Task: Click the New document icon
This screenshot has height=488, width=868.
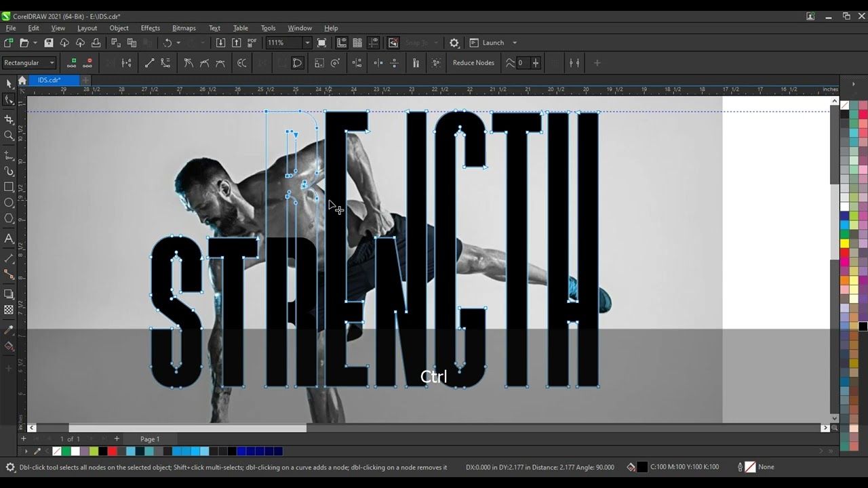Action: coord(8,43)
